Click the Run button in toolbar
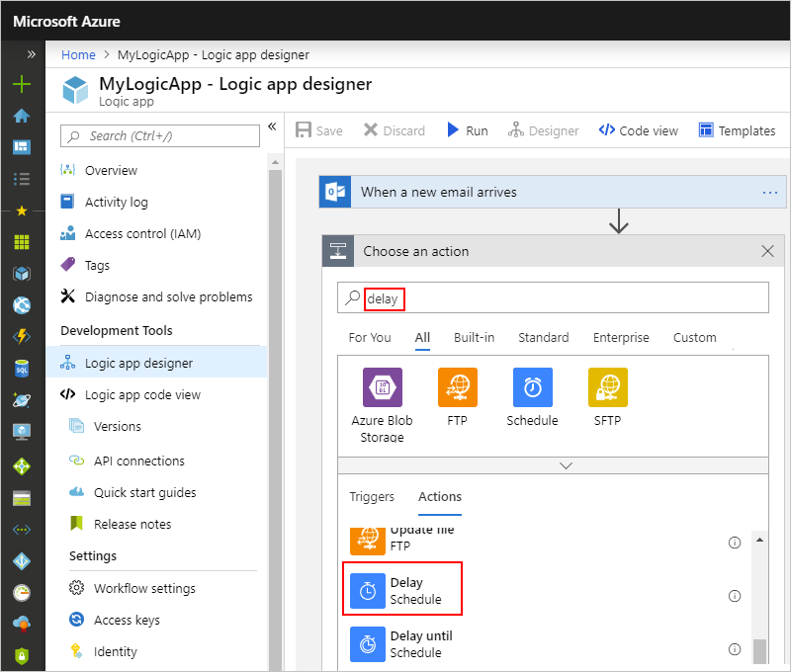Screen dimensions: 791x672 click(467, 130)
